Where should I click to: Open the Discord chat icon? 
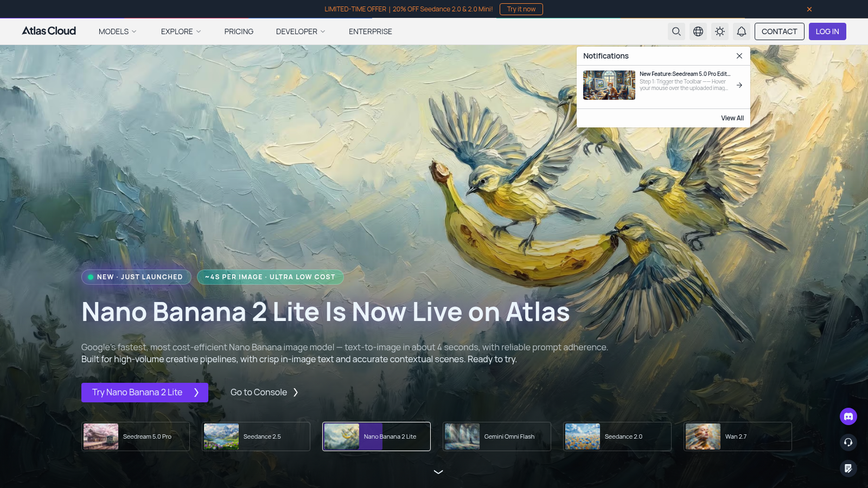(x=848, y=416)
